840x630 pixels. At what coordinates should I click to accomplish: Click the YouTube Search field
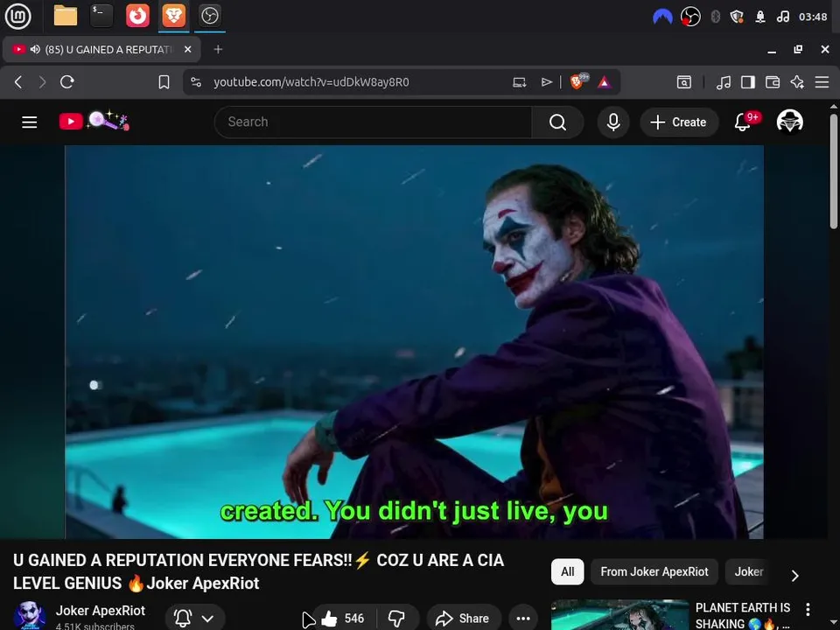pos(374,122)
